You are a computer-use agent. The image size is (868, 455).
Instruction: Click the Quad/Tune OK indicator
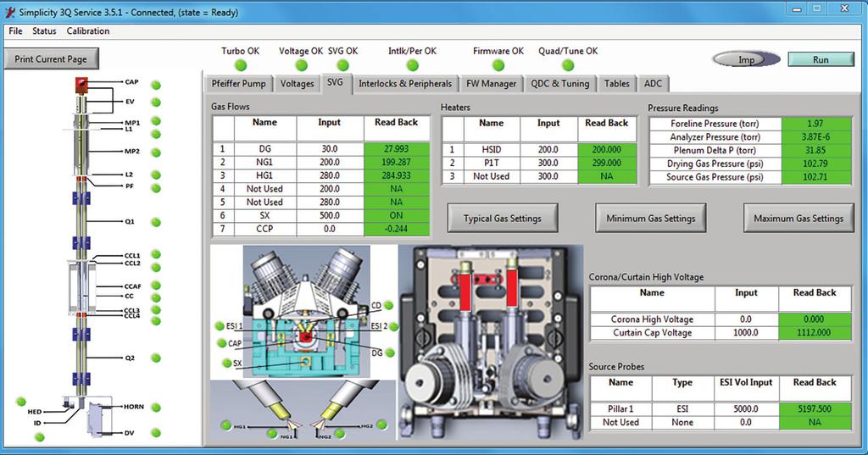(x=568, y=65)
